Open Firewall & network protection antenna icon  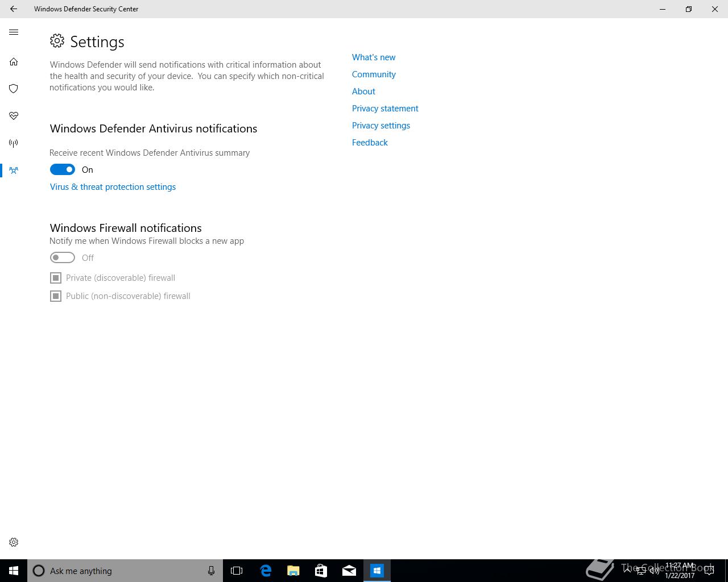(x=14, y=143)
